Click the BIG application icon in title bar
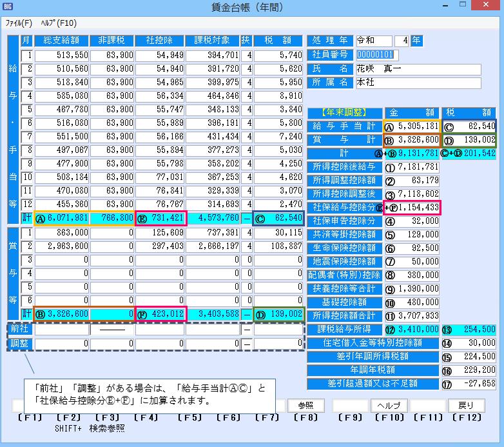 coord(7,6)
